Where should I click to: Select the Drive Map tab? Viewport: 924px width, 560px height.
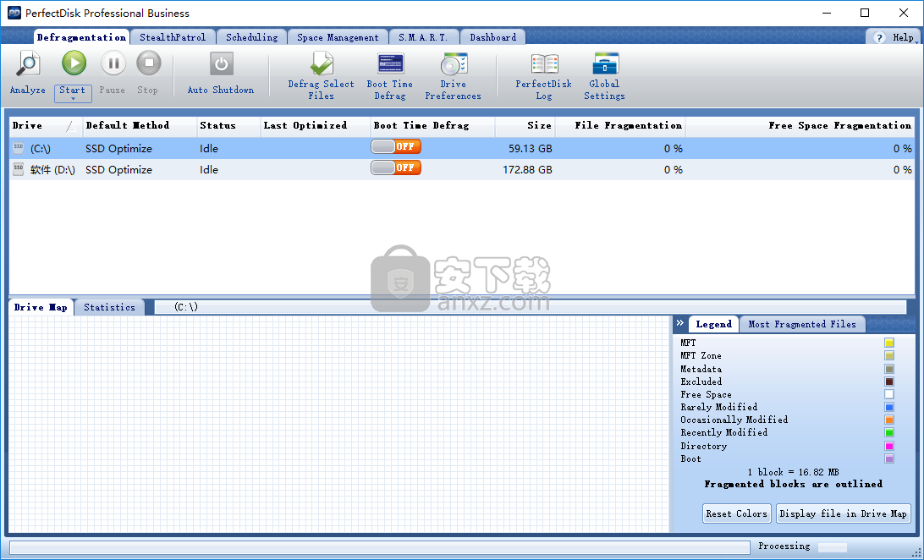tap(41, 307)
